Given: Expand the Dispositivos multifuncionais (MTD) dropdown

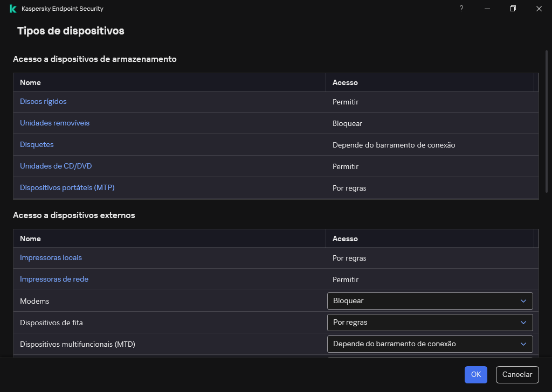Looking at the screenshot, I should pyautogui.click(x=430, y=344).
